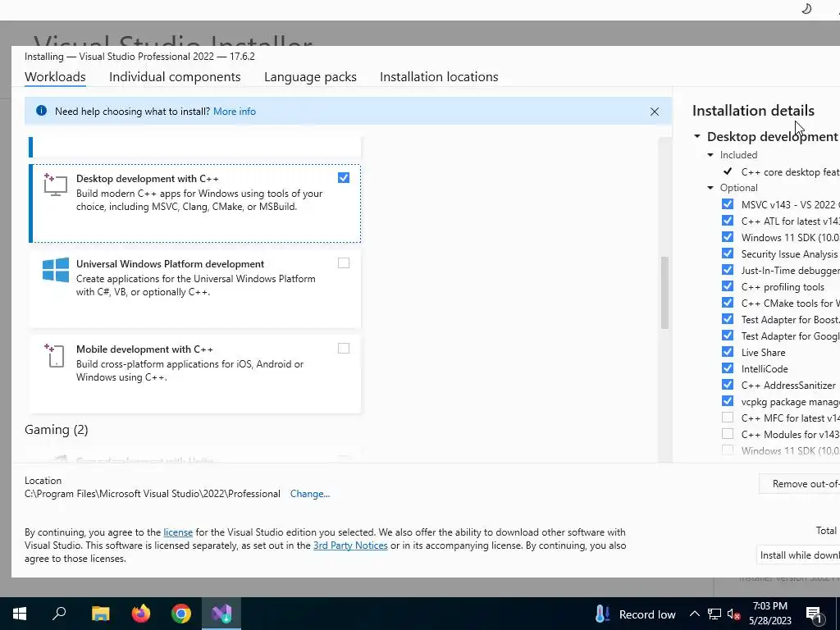Click the Installation details heading
This screenshot has width=840, height=630.
[753, 111]
